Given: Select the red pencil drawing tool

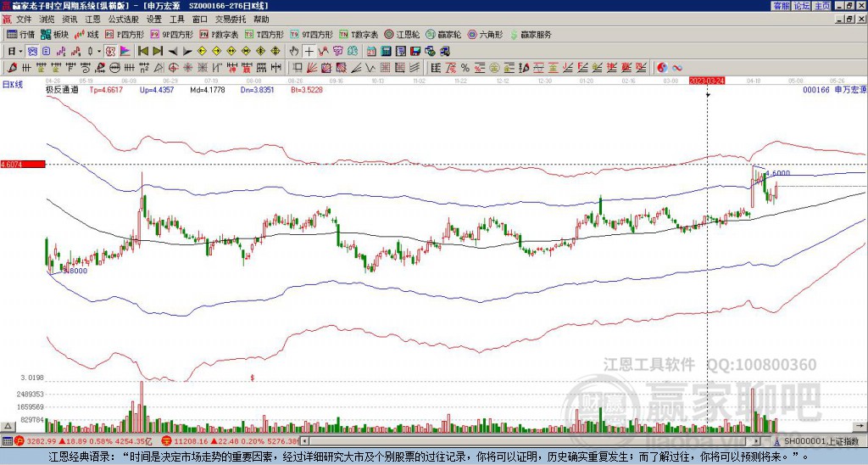Looking at the screenshot, I should pyautogui.click(x=11, y=68).
